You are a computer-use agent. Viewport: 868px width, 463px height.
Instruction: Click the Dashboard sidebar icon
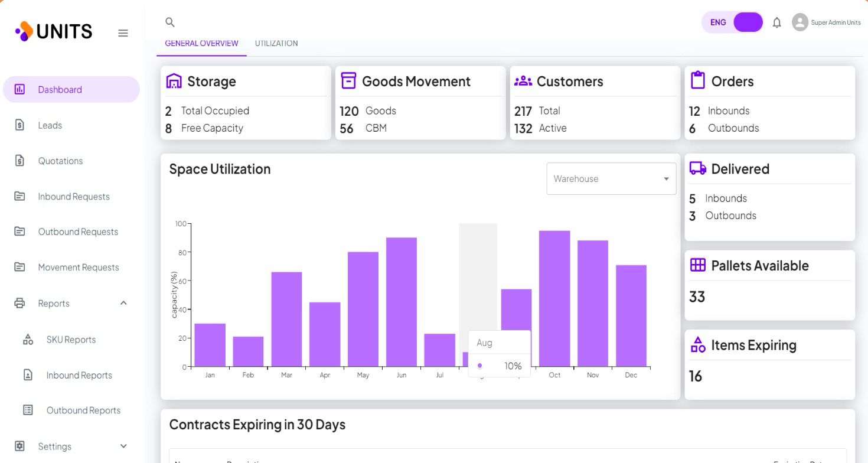[19, 89]
